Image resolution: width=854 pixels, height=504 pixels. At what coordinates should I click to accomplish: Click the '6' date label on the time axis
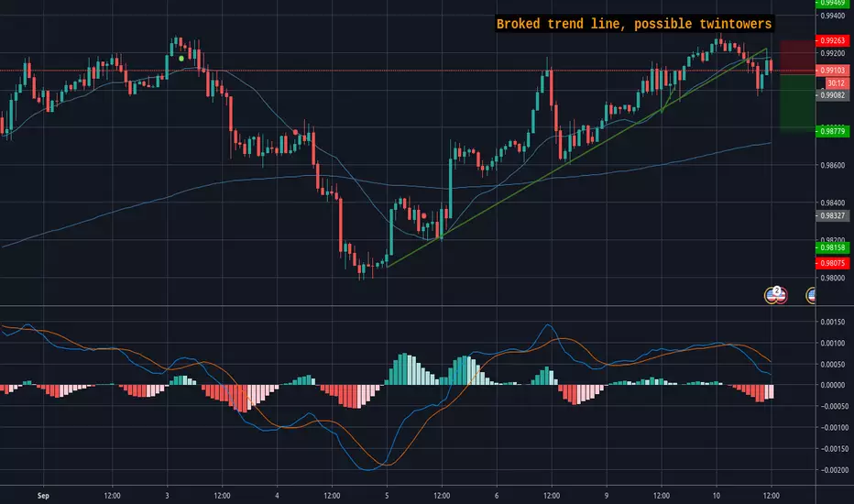(x=497, y=496)
